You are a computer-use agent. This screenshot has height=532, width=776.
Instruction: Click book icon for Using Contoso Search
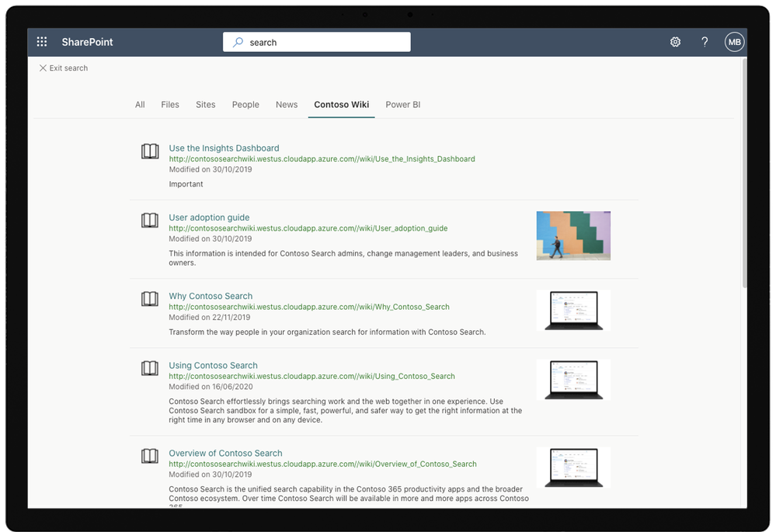tap(150, 368)
